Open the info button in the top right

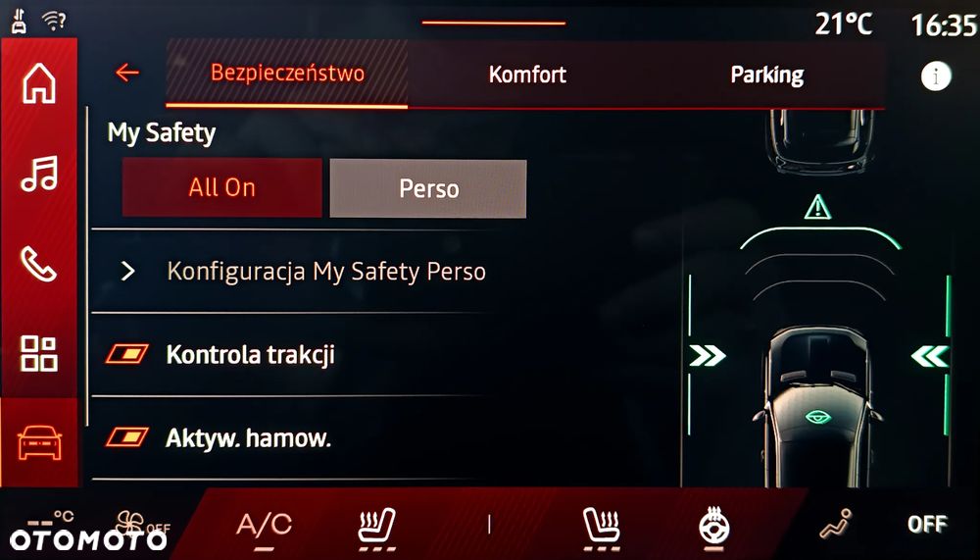click(936, 76)
